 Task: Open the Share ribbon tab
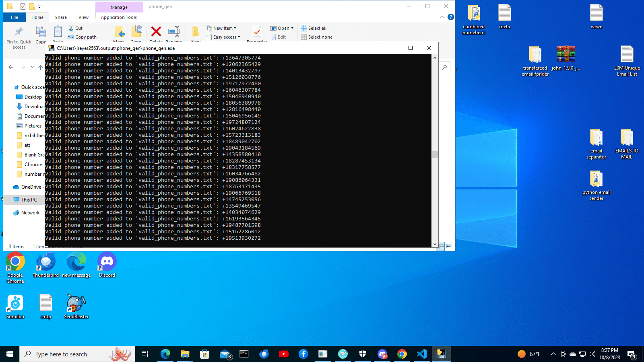coord(61,17)
